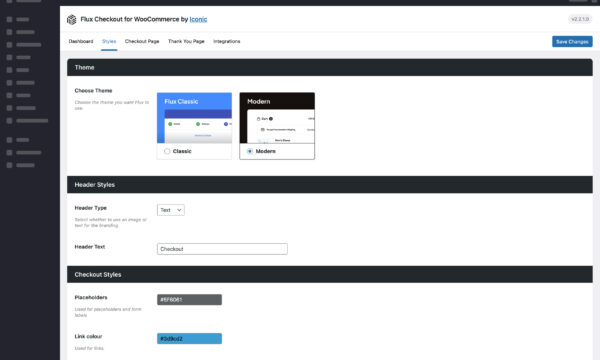Select the Modern theme radio button

[x=250, y=151]
